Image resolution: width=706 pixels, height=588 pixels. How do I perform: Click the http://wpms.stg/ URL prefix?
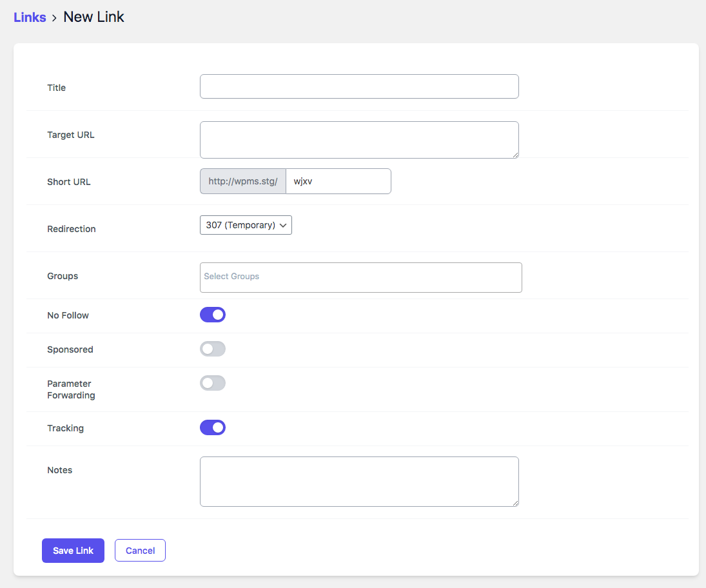coord(243,181)
